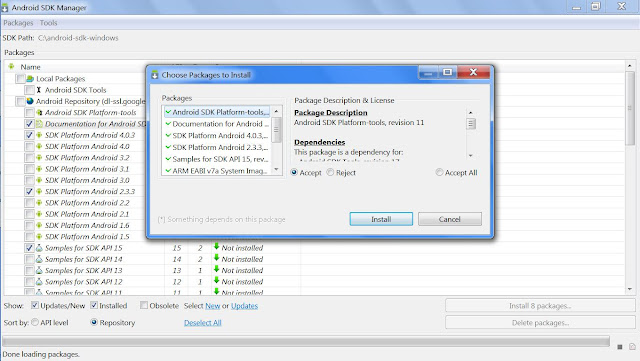This screenshot has height=361, width=640.
Task: Click scroll-down arrow of main packages list
Action: tap(630, 289)
